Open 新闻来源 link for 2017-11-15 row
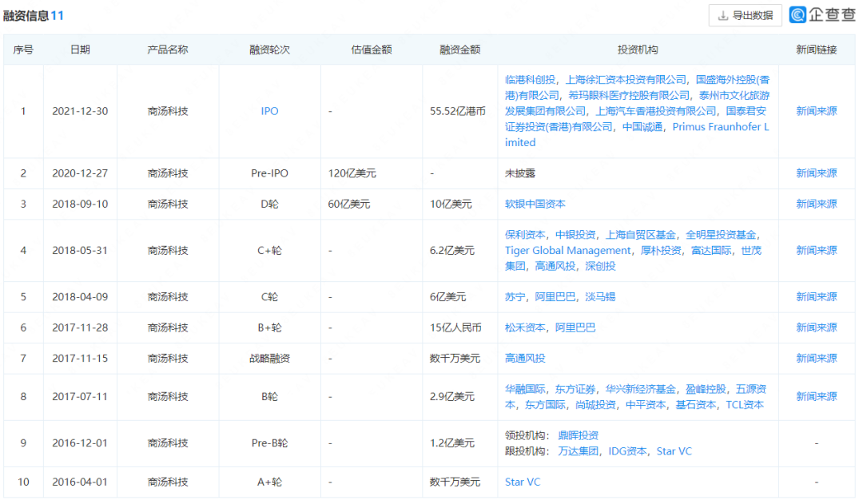This screenshot has width=863, height=504. click(x=816, y=359)
